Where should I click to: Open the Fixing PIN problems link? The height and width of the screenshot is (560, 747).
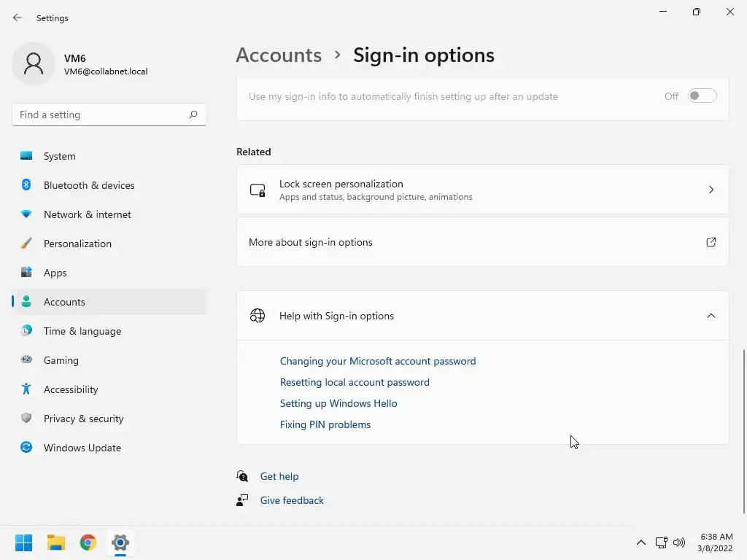[325, 424]
